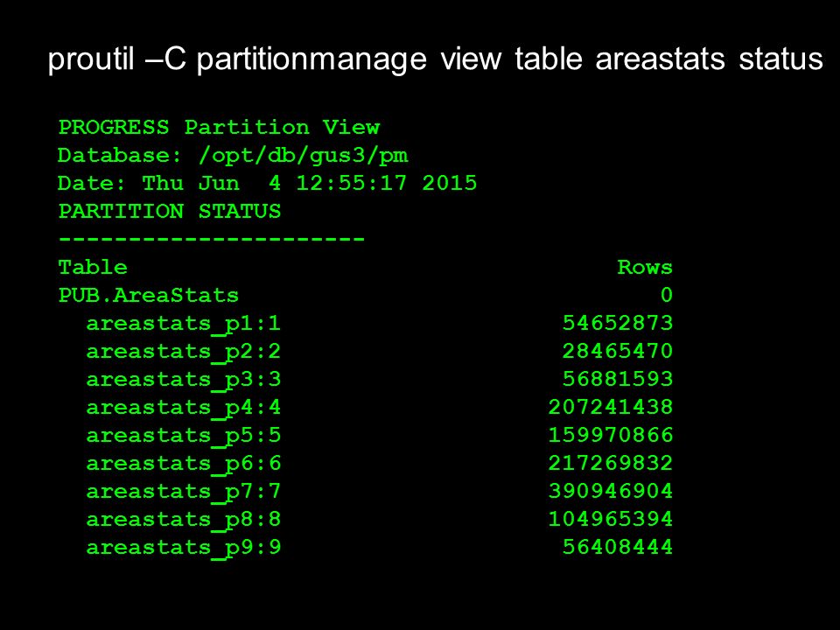The image size is (840, 630).
Task: Click the row count 217269832
Action: [x=610, y=463]
